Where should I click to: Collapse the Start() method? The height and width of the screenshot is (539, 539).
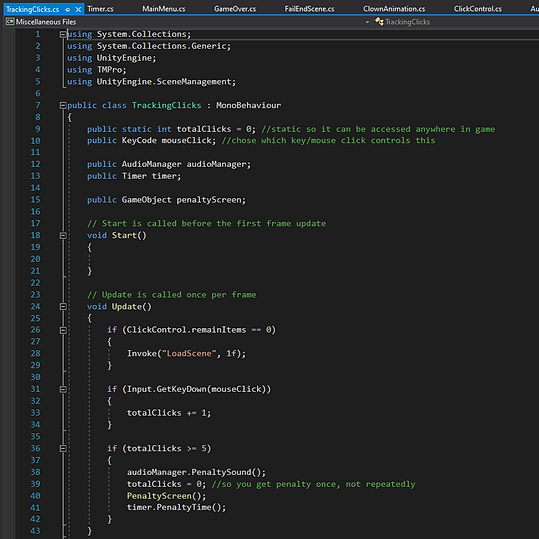point(63,235)
